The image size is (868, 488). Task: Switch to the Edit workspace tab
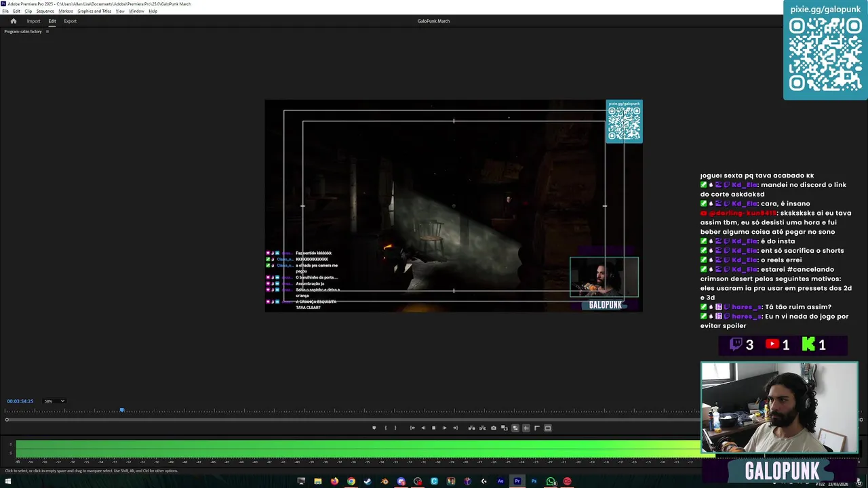52,21
